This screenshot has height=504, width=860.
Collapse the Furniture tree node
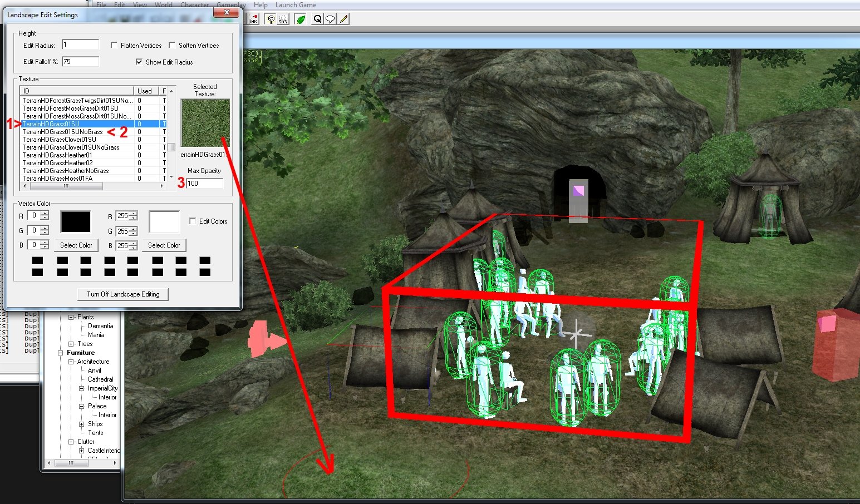tap(61, 353)
